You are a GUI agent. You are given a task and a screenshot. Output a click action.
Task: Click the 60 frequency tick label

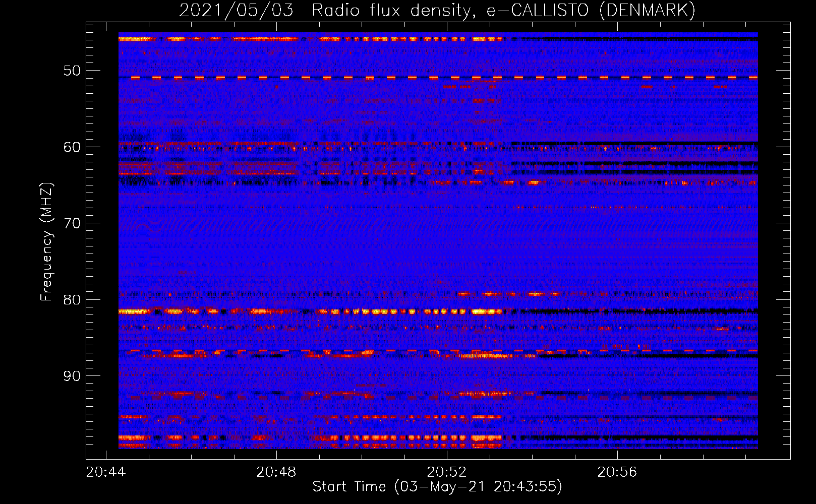click(x=72, y=147)
